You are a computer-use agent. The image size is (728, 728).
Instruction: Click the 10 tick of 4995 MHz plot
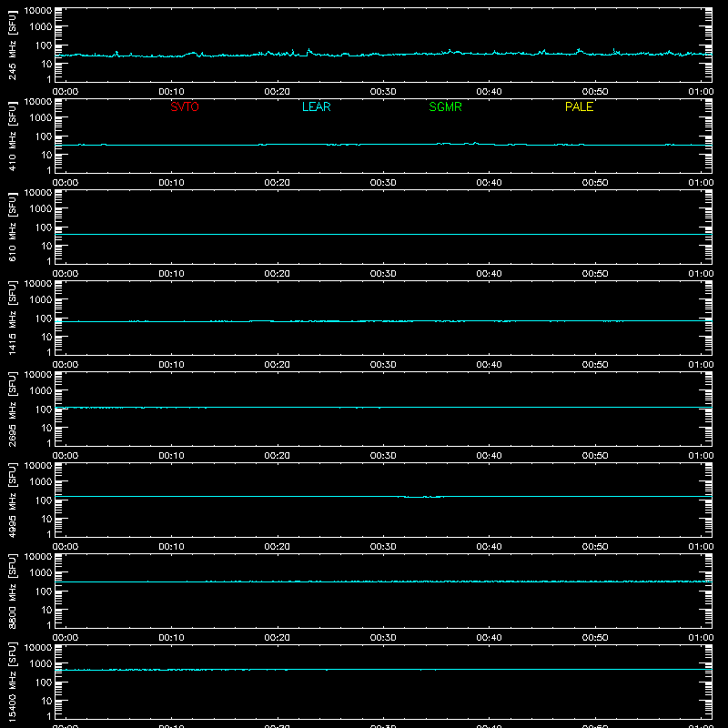click(x=46, y=519)
